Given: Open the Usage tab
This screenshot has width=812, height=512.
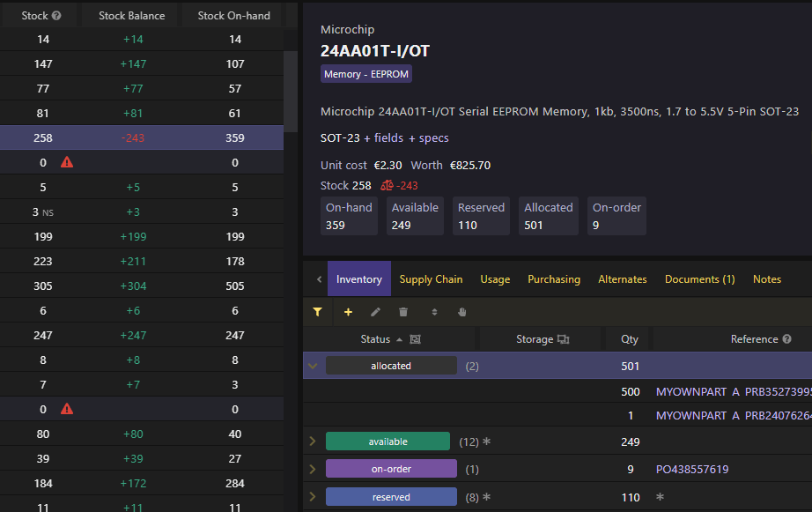Looking at the screenshot, I should (x=495, y=278).
